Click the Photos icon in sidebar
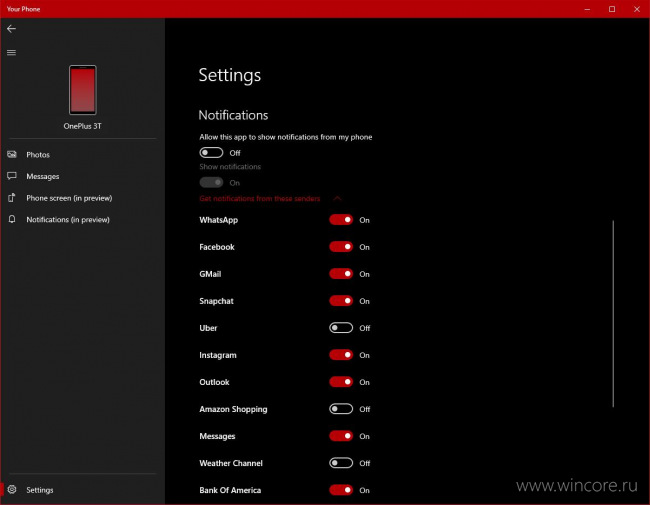Image resolution: width=650 pixels, height=505 pixels. [x=12, y=155]
